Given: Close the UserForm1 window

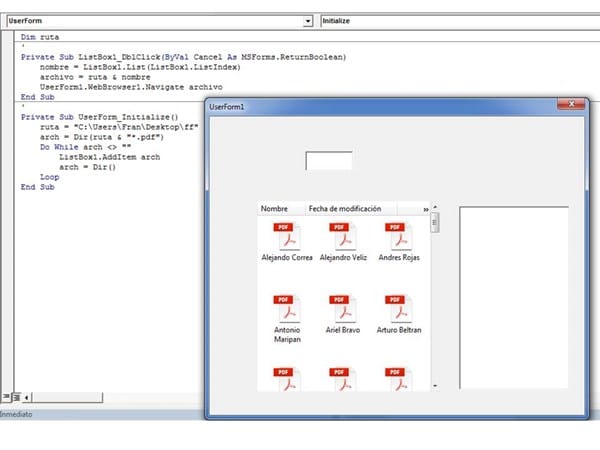Looking at the screenshot, I should point(571,104).
